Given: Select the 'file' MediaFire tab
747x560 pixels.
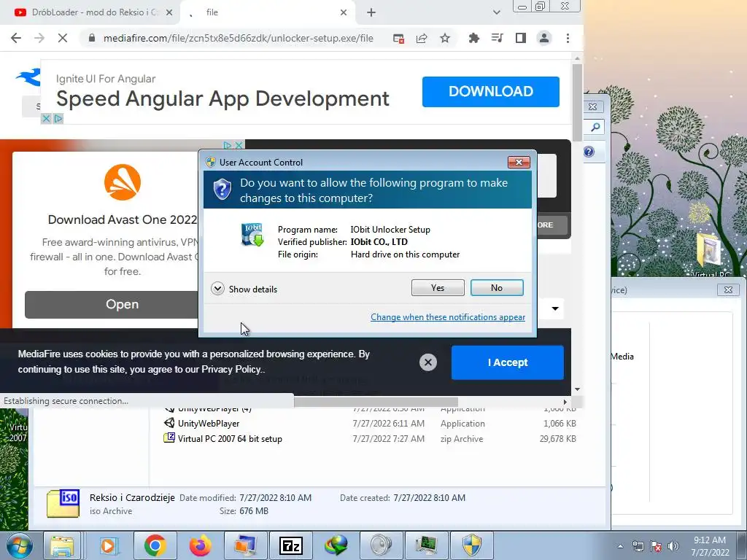Looking at the screenshot, I should point(267,12).
